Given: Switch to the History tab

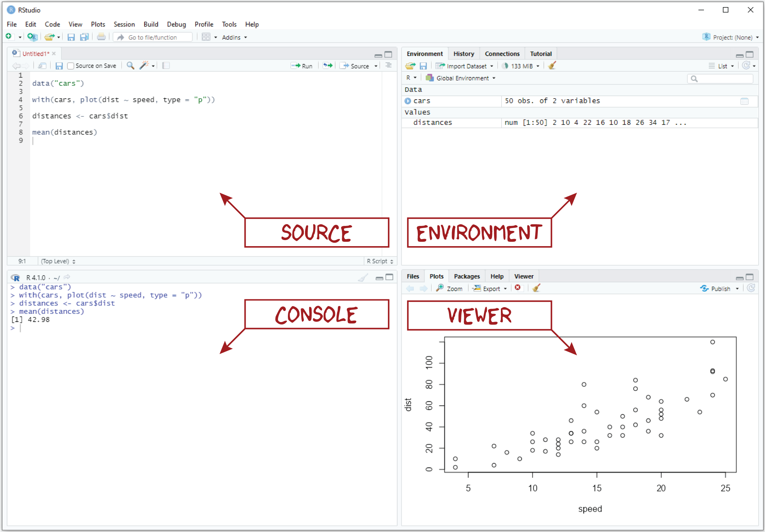Looking at the screenshot, I should [x=464, y=54].
